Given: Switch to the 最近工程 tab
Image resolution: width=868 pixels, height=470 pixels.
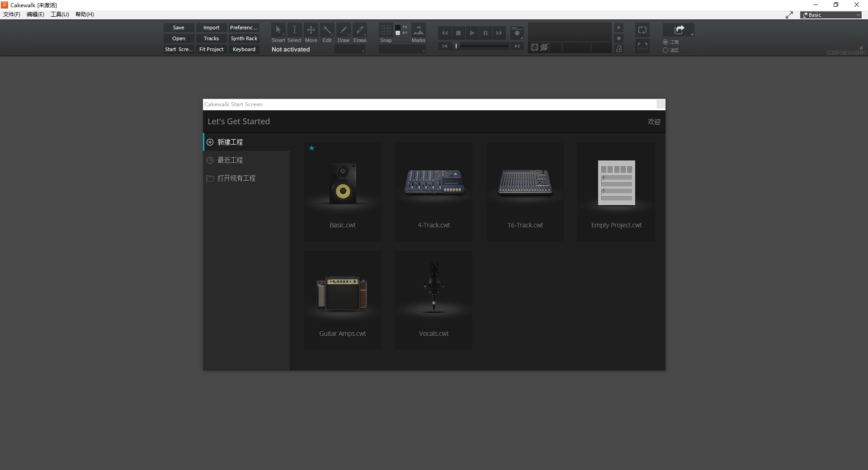Looking at the screenshot, I should point(247,160).
